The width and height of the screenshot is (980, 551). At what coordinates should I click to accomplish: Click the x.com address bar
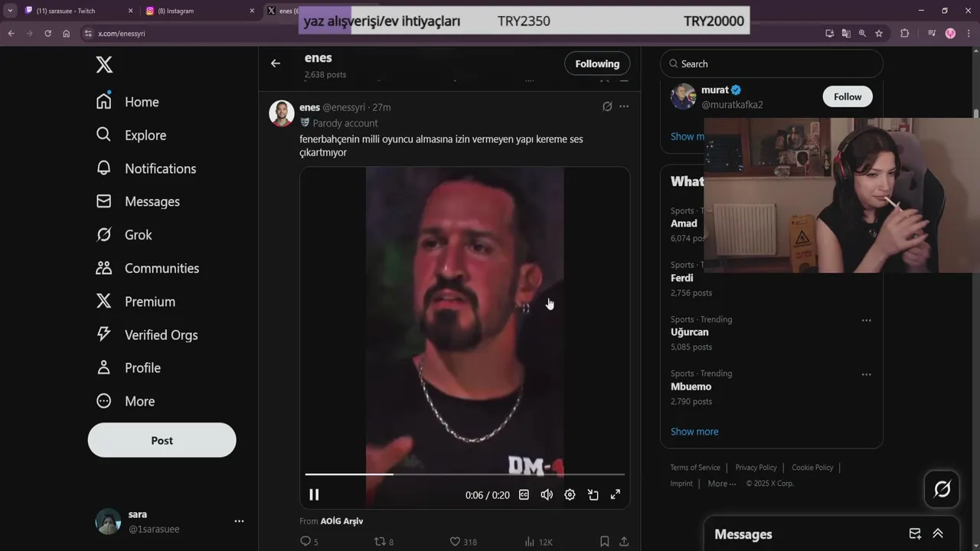pos(122,34)
